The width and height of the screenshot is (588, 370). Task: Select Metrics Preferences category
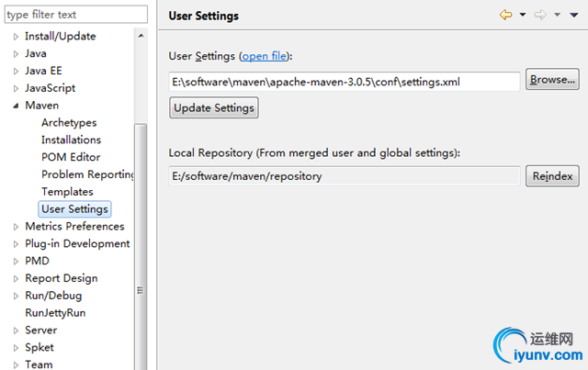[x=74, y=227]
